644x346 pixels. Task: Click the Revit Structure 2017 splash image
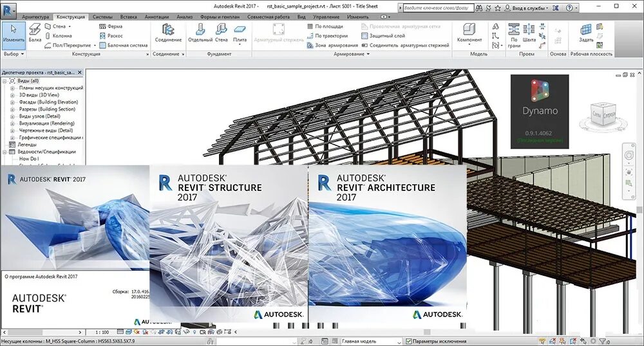tap(229, 244)
